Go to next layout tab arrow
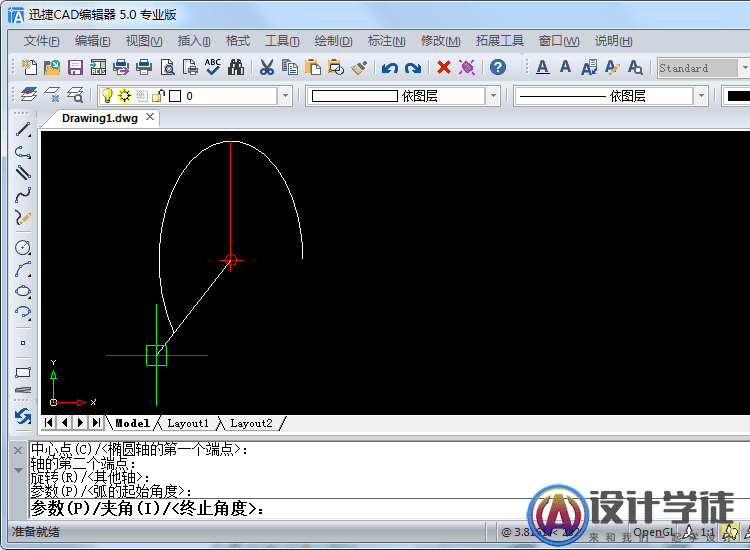750x550 pixels. (x=80, y=422)
